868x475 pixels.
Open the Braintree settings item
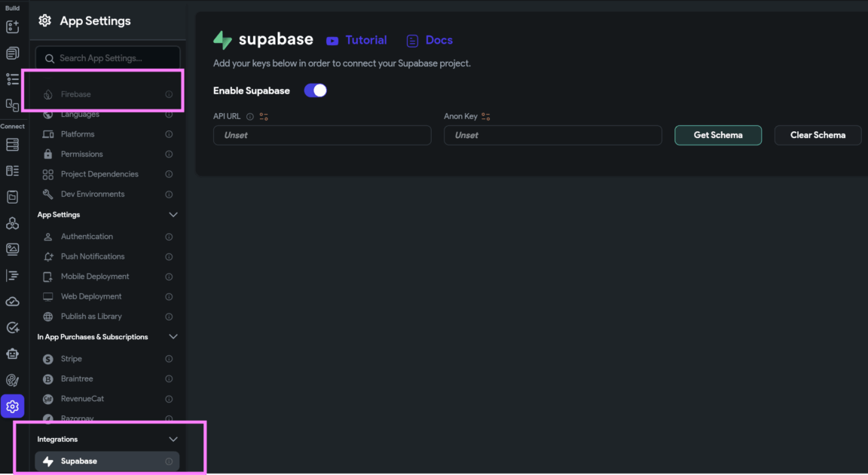[108, 378]
